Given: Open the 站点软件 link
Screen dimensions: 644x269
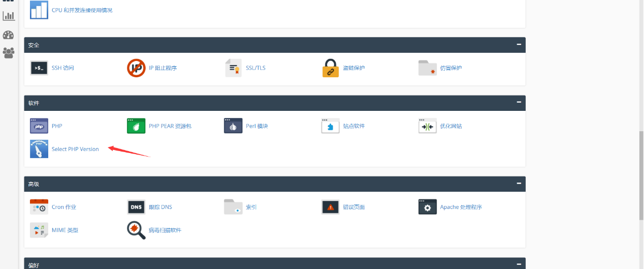Looking at the screenshot, I should tap(354, 126).
